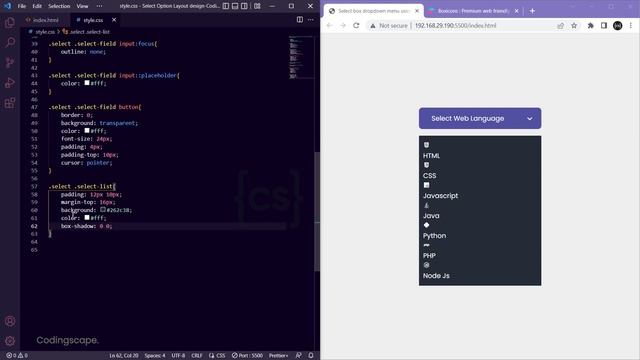The width and height of the screenshot is (640, 360).
Task: Reload the page in Chrome
Action: click(x=356, y=25)
